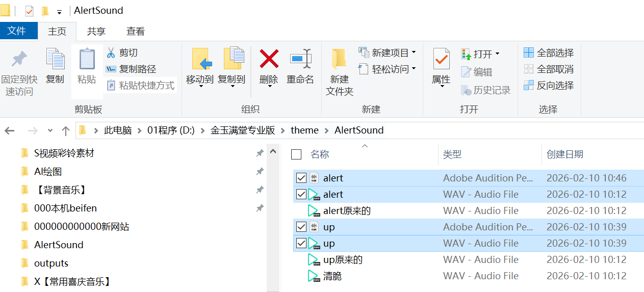Click the New Folder icon
The image size is (644, 292).
click(x=339, y=59)
